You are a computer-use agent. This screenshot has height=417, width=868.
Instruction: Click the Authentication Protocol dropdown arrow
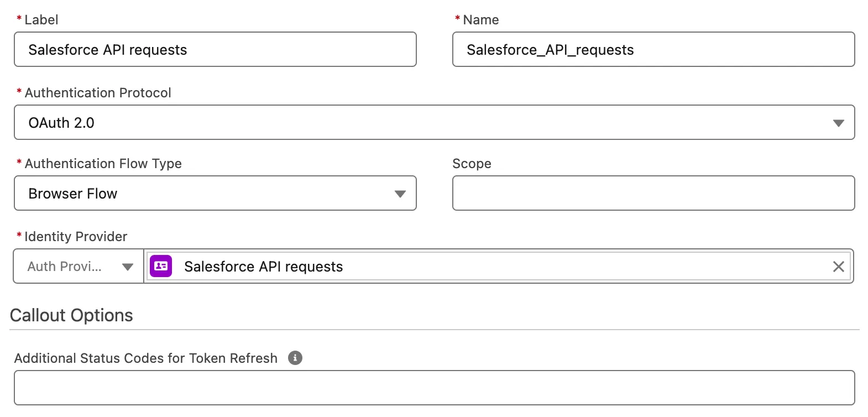click(838, 123)
